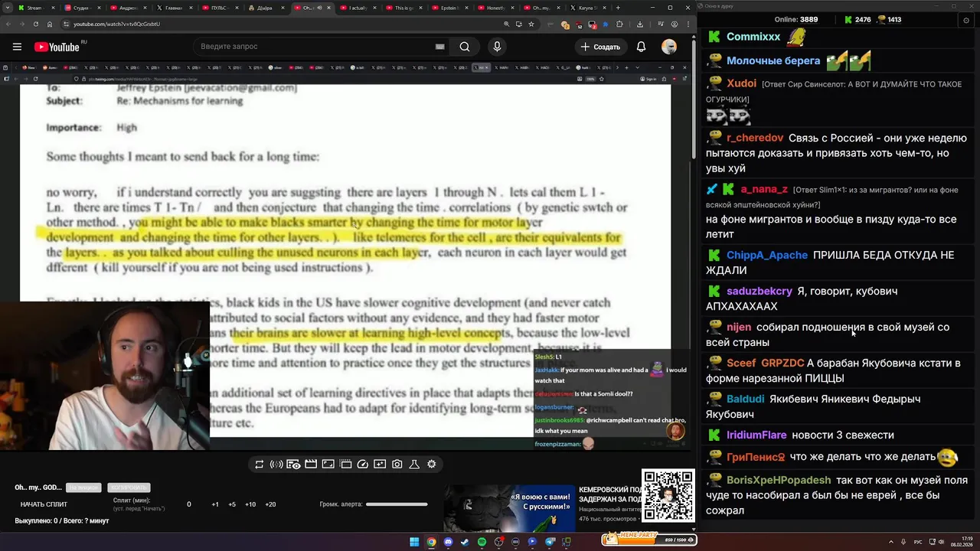Click the 'Создать' create button

pos(601,47)
